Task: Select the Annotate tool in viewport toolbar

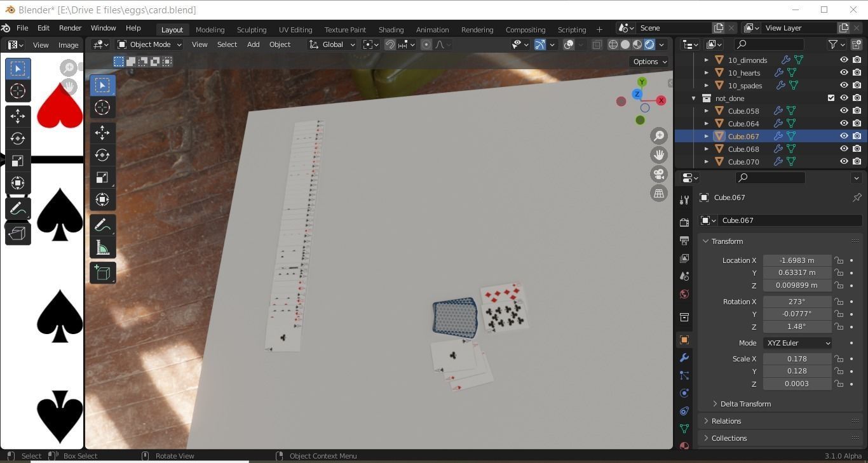Action: (102, 225)
